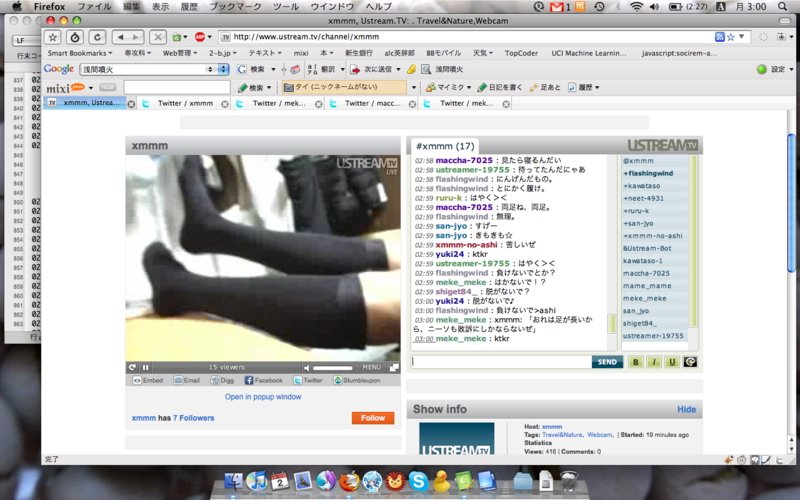
Task: Open the ツール menu
Action: pos(286,7)
